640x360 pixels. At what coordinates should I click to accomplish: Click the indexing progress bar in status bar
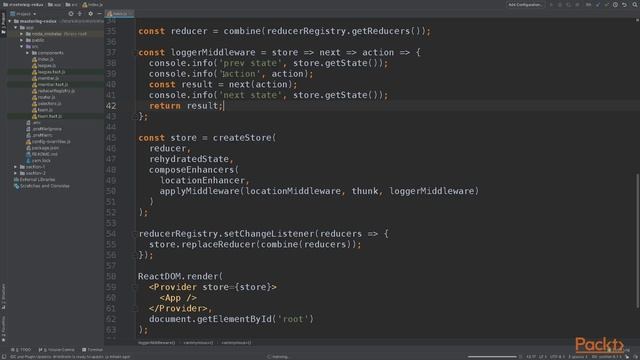pyautogui.click(x=492, y=357)
